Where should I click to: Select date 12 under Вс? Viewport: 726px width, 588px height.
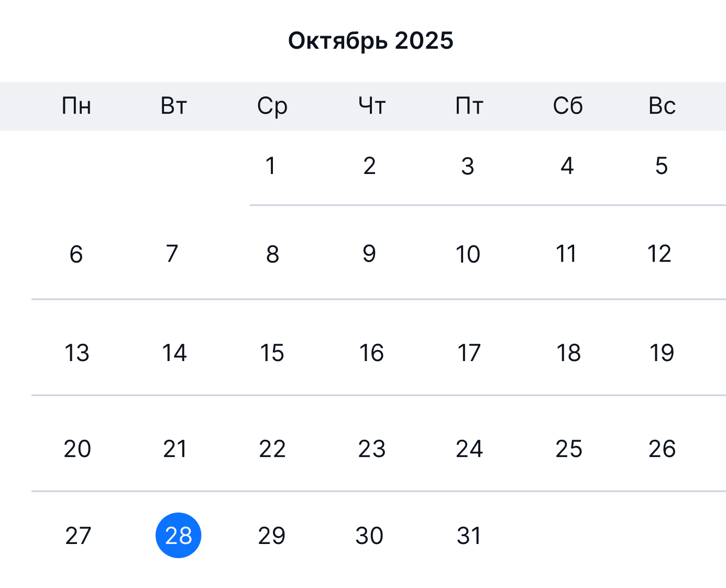point(659,254)
